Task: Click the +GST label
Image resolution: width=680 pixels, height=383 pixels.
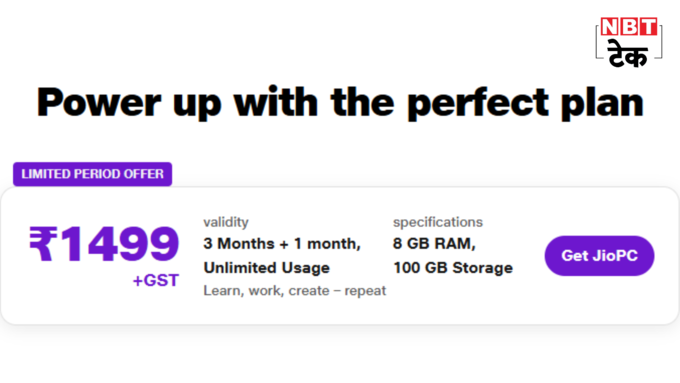Action: (156, 281)
